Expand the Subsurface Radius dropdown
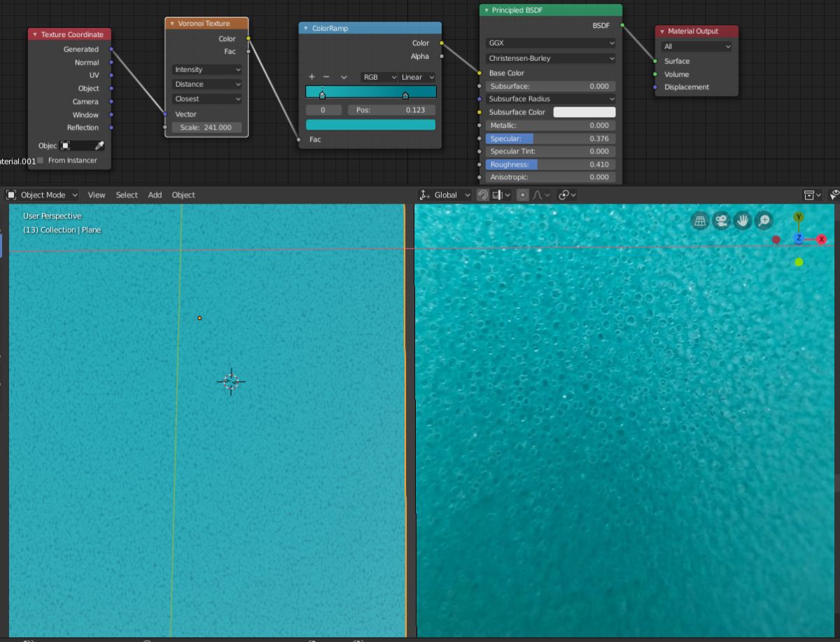The height and width of the screenshot is (642, 840). (x=551, y=99)
